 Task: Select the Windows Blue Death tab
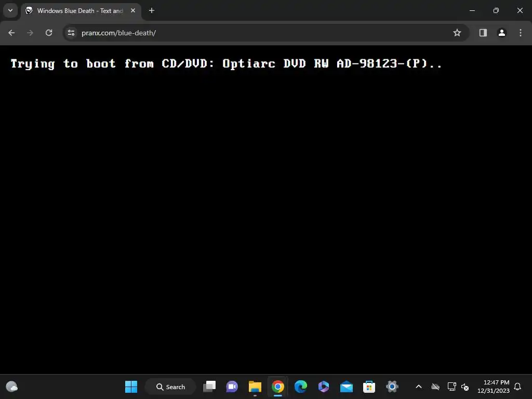point(81,11)
